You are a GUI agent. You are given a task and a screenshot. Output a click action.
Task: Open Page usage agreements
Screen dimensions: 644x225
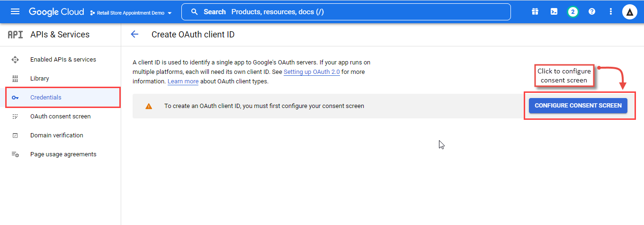click(63, 154)
